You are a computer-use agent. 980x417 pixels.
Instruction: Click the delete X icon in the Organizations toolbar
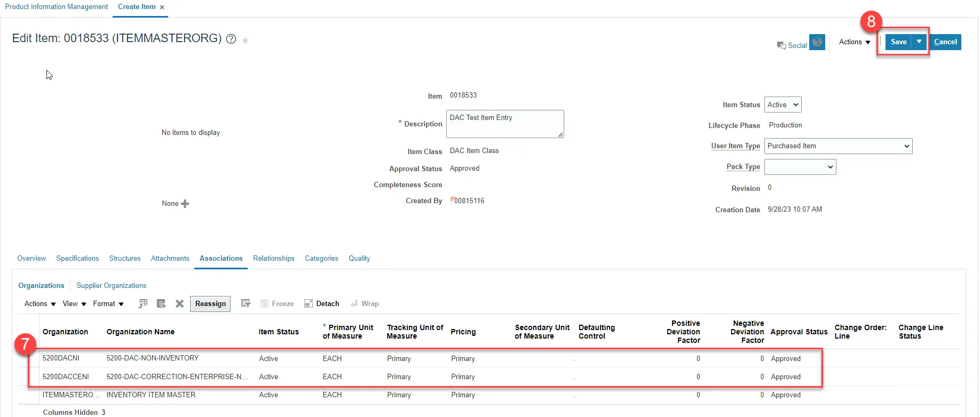(179, 303)
